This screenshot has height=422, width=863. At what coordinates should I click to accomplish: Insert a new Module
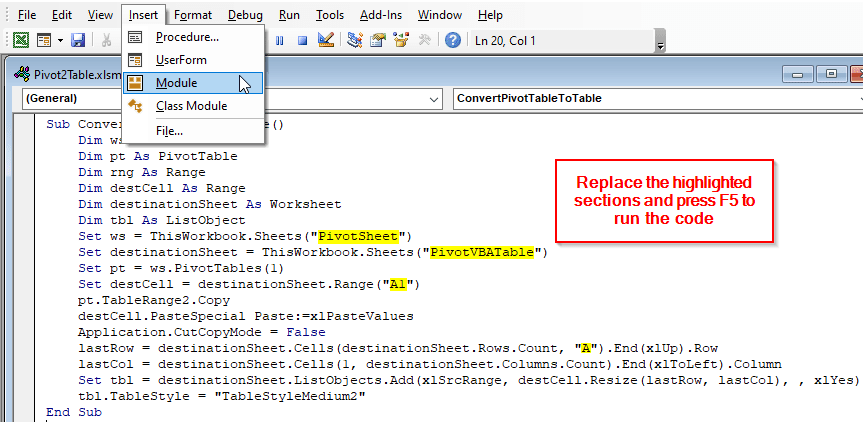click(x=193, y=83)
